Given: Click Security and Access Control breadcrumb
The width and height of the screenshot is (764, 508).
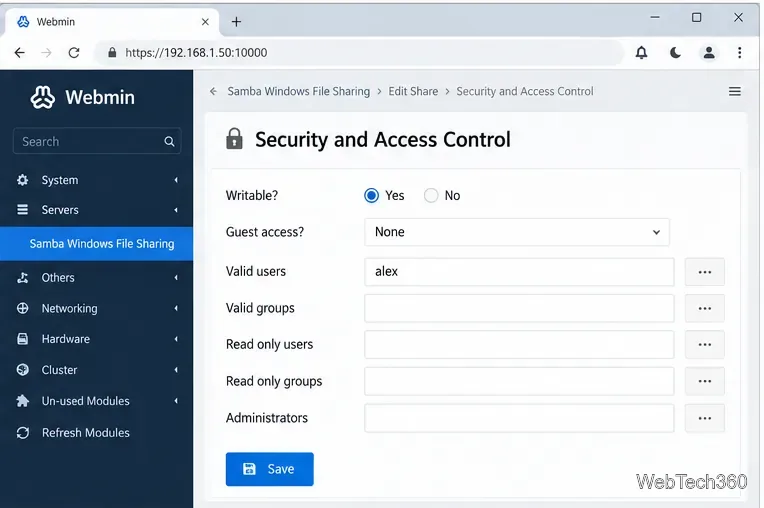Looking at the screenshot, I should click(x=525, y=91).
